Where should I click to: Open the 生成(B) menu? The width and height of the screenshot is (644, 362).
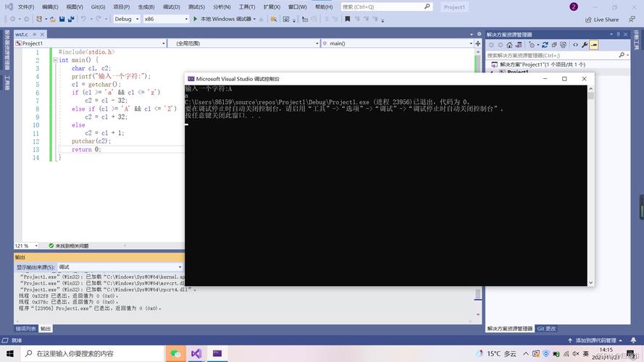(146, 7)
